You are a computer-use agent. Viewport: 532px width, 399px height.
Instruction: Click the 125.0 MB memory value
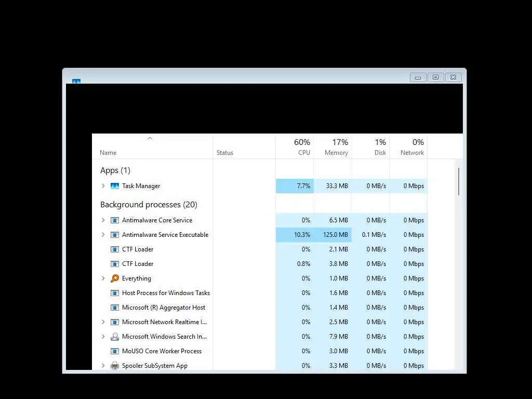(336, 235)
